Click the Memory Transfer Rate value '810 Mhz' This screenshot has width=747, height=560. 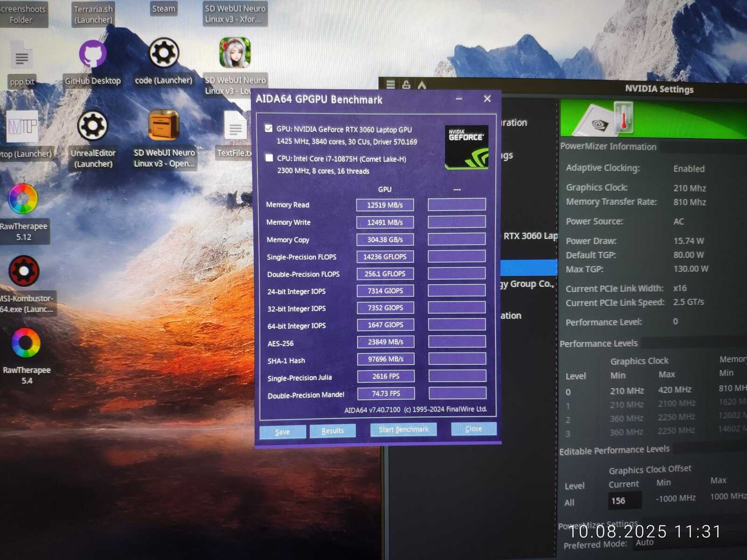coord(690,202)
